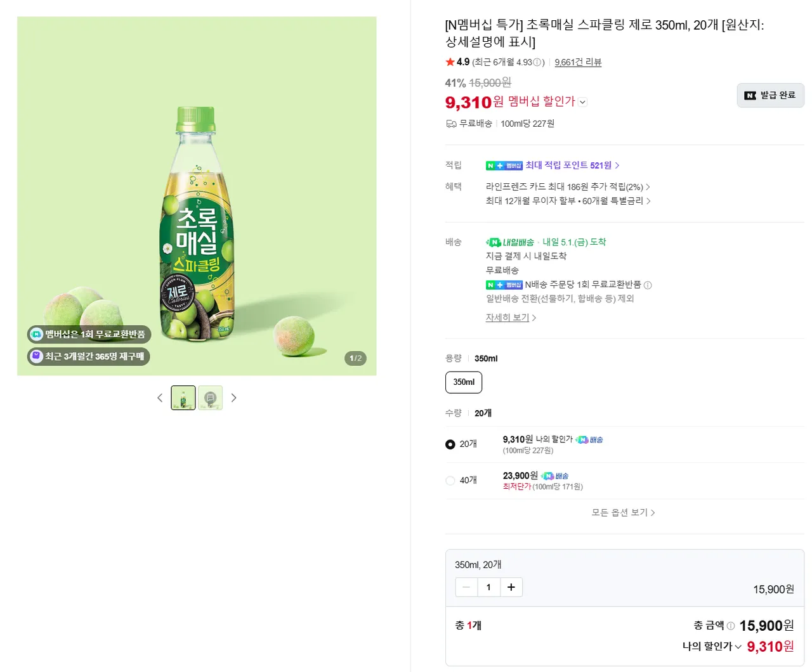Show previous product image with left arrow
This screenshot has width=812, height=672.
(160, 397)
